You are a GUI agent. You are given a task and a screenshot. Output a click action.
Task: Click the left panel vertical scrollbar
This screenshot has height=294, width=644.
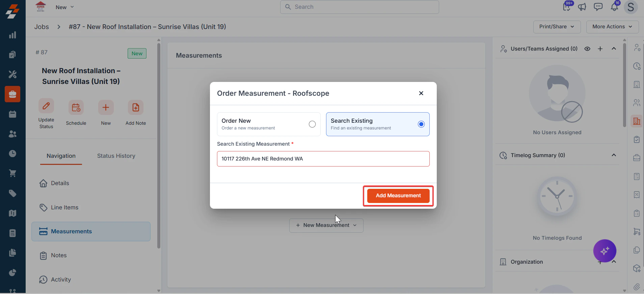(159, 145)
